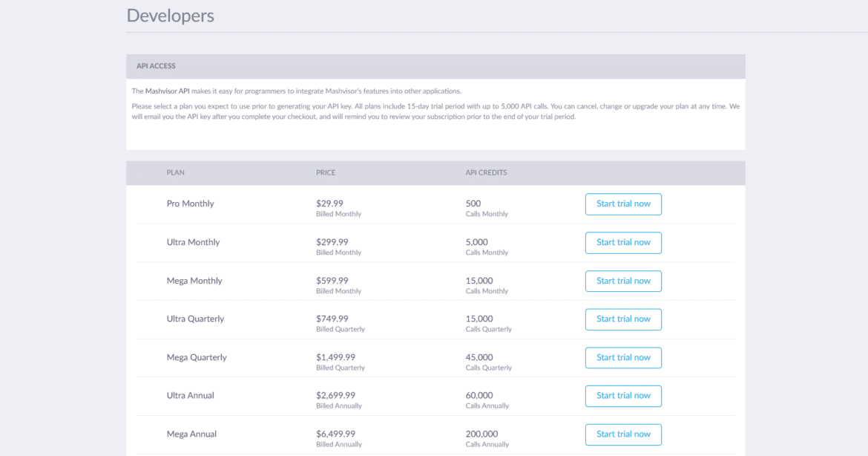This screenshot has width=868, height=456.
Task: Select the API CREDITS column header
Action: (485, 172)
